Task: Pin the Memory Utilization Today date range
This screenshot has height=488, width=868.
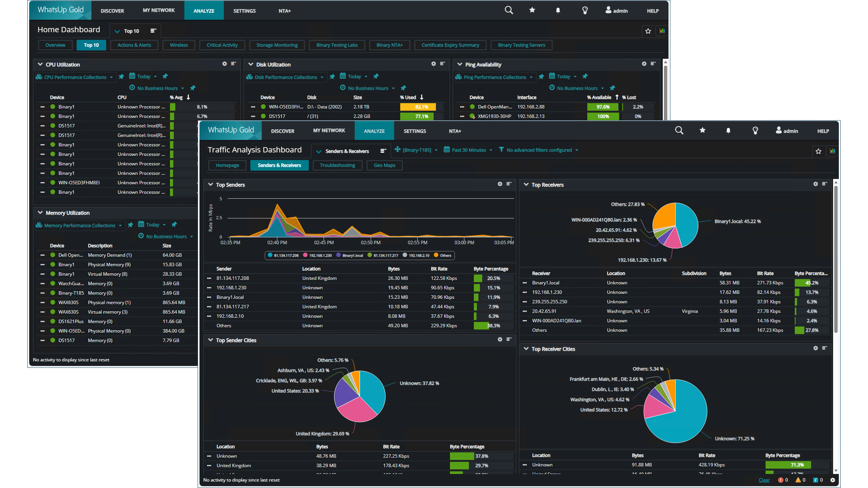Action: click(174, 224)
